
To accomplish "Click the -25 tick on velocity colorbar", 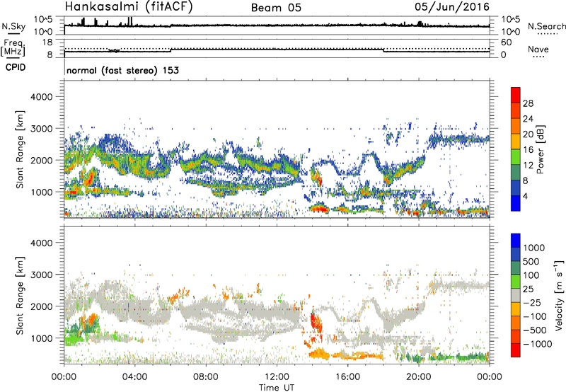I will point(532,302).
